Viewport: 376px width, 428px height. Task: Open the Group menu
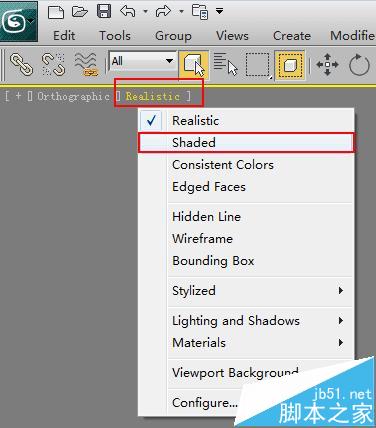tap(173, 36)
